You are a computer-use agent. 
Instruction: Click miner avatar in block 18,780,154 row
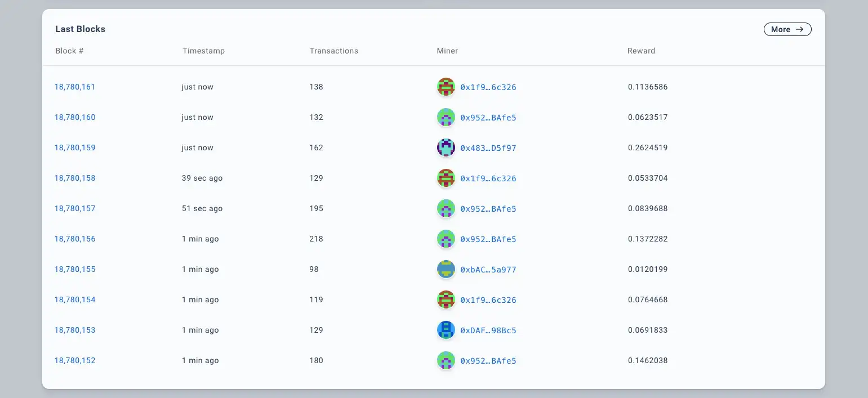446,299
